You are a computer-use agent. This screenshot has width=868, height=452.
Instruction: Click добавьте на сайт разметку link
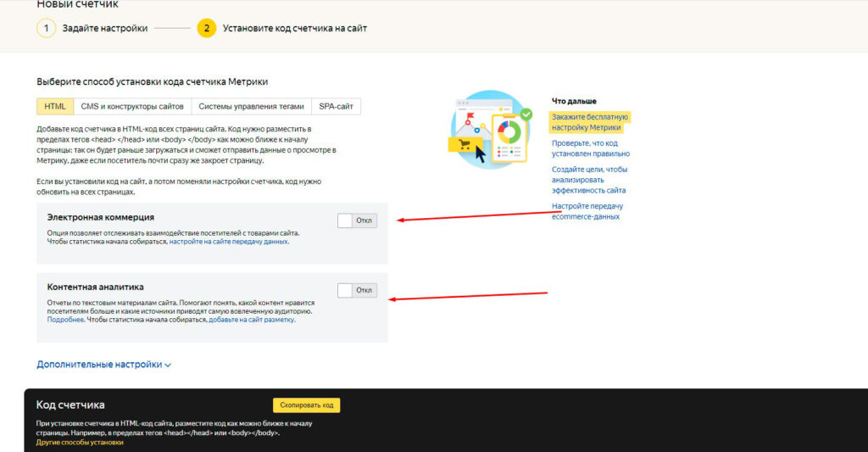pyautogui.click(x=251, y=320)
